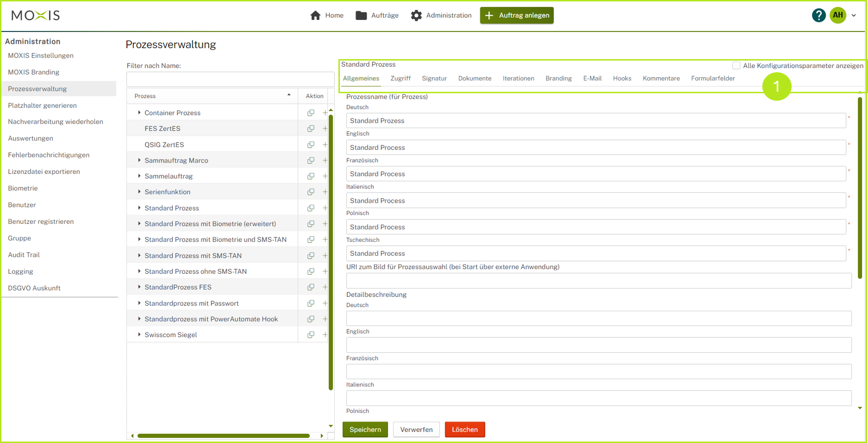Enable Alle Konfigurationsparameter anzeigen checkbox
This screenshot has height=443, width=868.
(736, 66)
